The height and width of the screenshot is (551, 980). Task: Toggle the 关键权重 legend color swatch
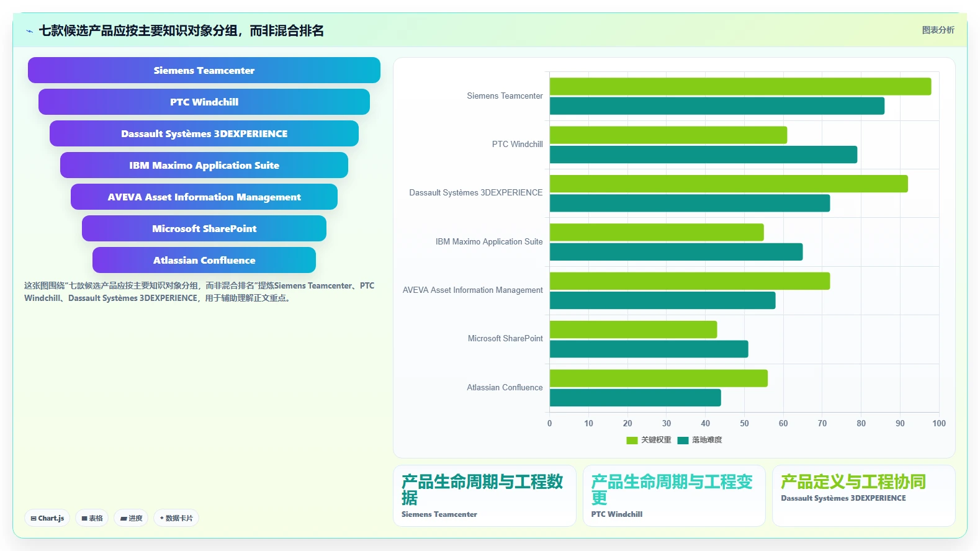click(x=632, y=440)
